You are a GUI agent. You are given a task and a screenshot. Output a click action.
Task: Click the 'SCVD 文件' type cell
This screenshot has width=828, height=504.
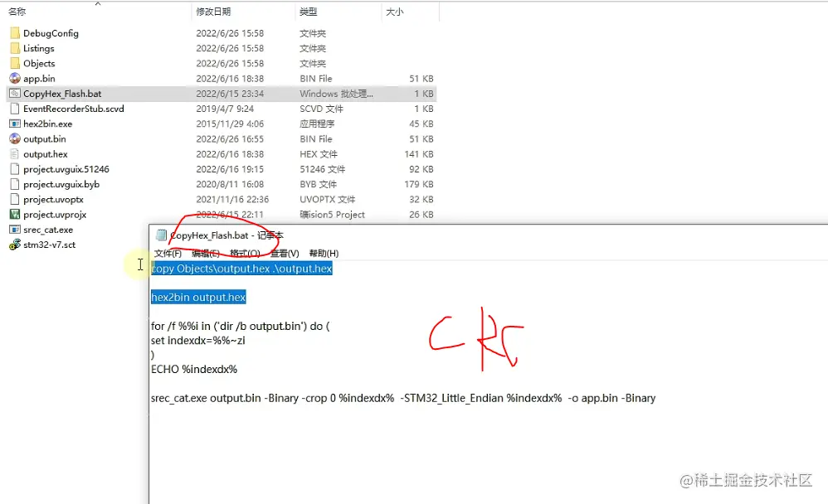(321, 109)
